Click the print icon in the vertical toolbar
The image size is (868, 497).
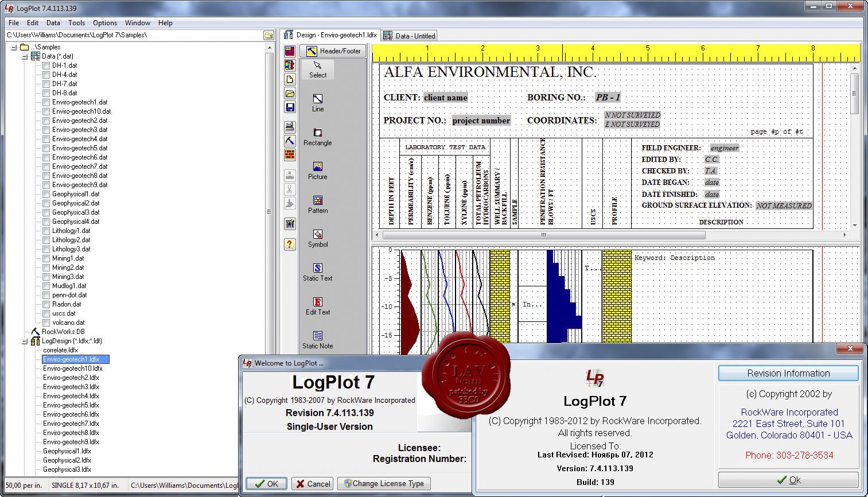pyautogui.click(x=290, y=127)
